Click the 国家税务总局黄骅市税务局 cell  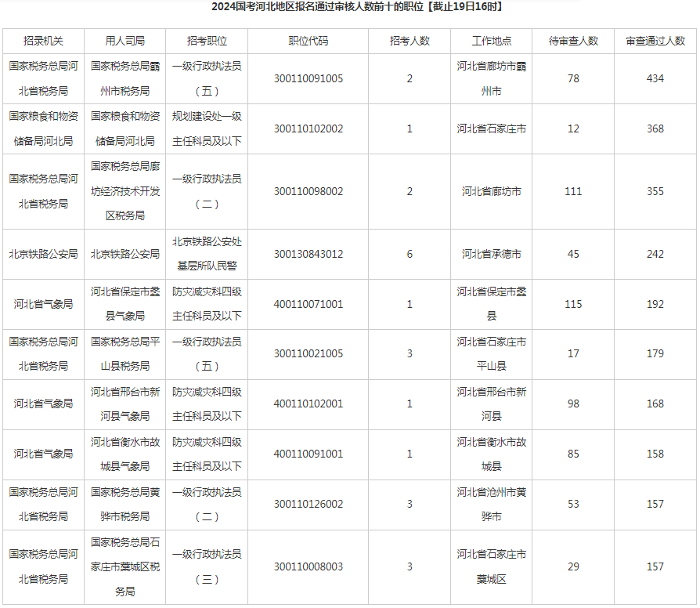coord(125,504)
